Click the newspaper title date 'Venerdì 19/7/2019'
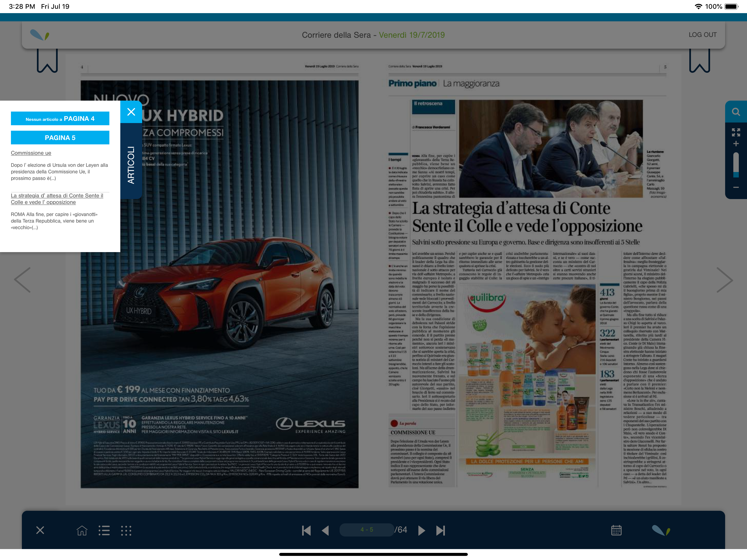This screenshot has height=560, width=747. pyautogui.click(x=412, y=35)
